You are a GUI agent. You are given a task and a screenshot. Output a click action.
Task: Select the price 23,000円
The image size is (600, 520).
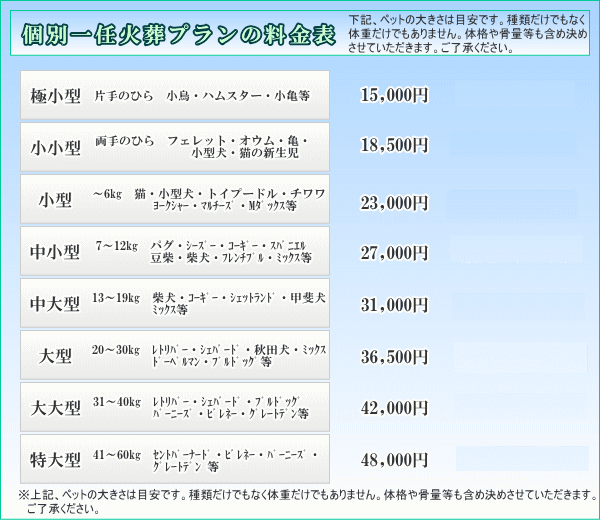[395, 203]
